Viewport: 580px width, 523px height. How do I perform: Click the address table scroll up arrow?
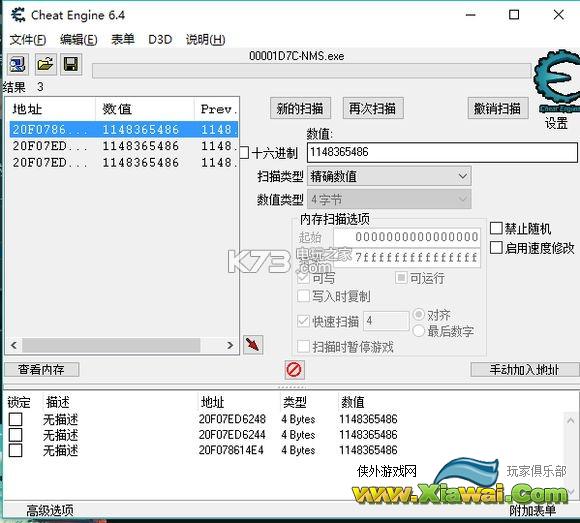point(570,421)
